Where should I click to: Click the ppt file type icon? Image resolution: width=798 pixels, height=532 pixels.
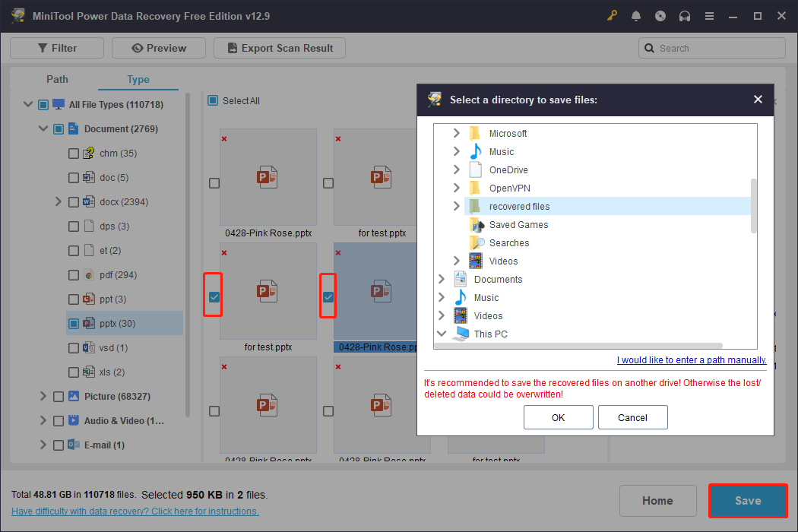click(x=89, y=299)
